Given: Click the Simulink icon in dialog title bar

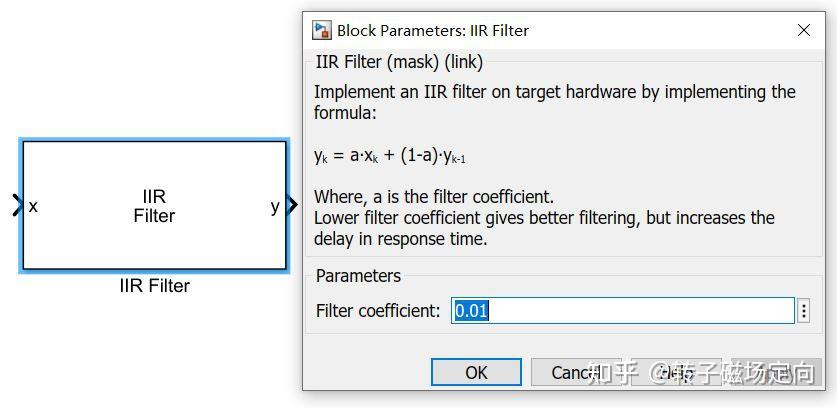Looking at the screenshot, I should point(322,30).
